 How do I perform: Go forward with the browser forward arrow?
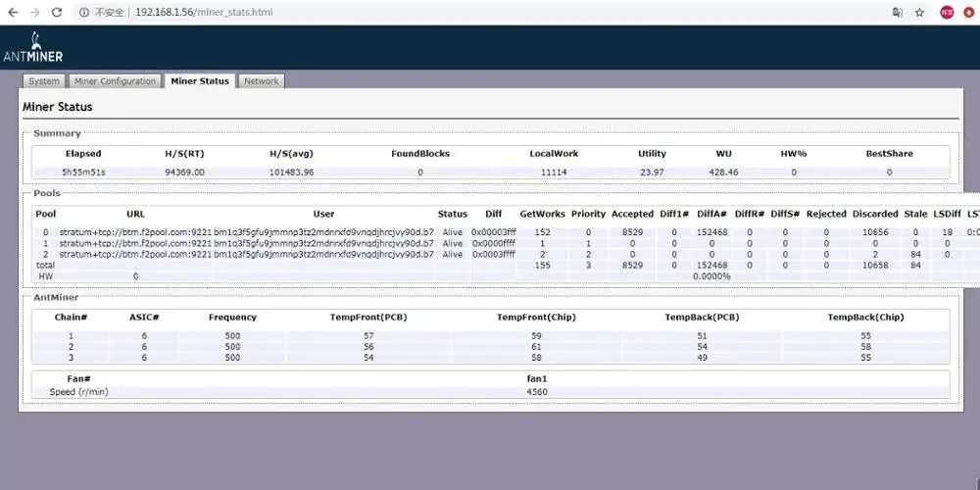(35, 13)
